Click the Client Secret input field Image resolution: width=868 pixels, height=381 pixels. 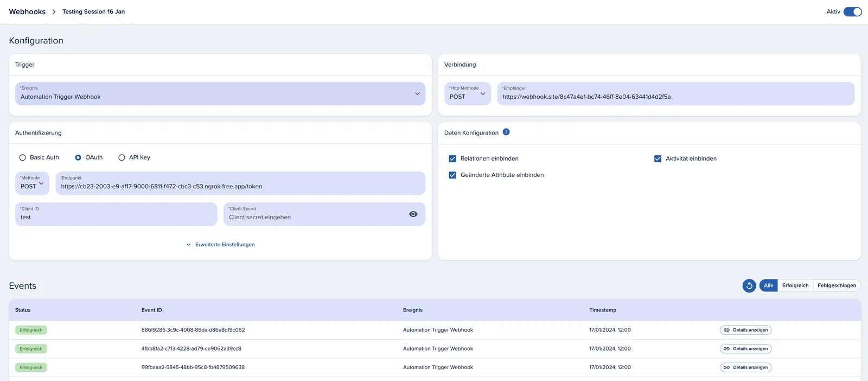(324, 214)
